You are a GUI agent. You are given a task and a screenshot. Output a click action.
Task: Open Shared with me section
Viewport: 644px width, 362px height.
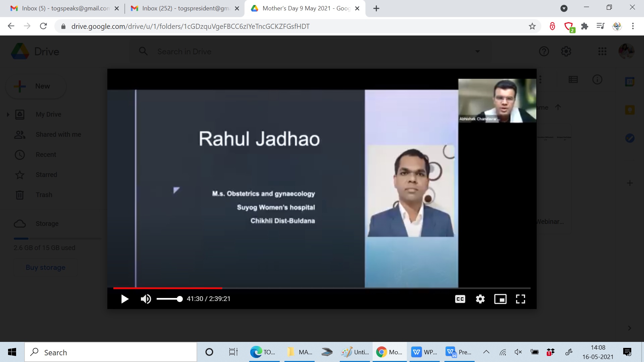(58, 135)
